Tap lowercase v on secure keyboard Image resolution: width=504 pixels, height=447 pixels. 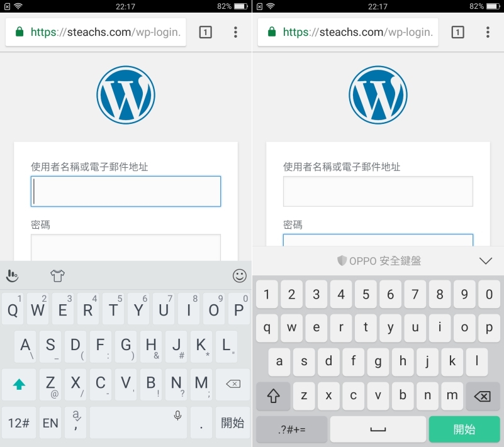point(378,396)
